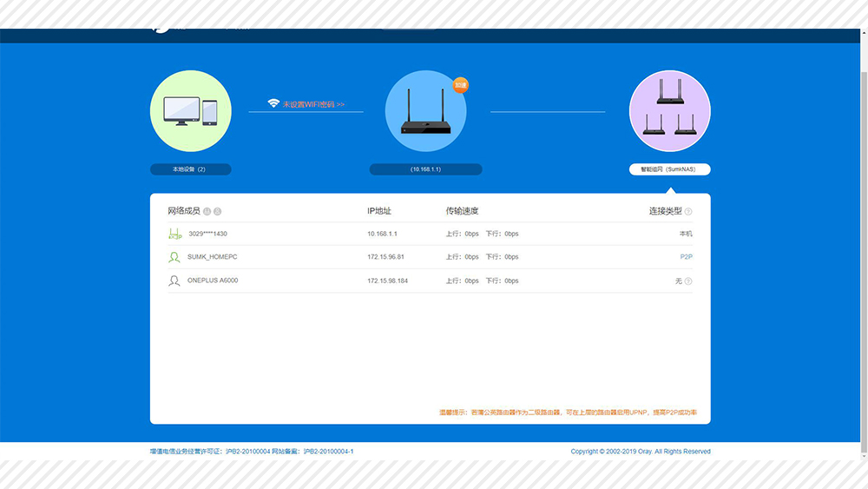This screenshot has width=868, height=489.
Task: Click second small icon after 网络成员 header
Action: 217,211
